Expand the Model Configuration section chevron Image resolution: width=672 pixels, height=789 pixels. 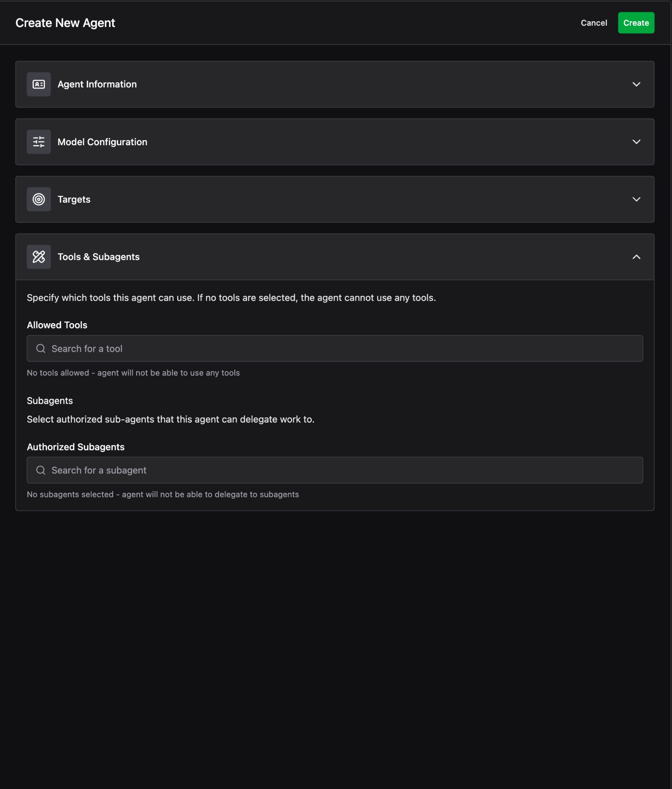click(x=636, y=142)
